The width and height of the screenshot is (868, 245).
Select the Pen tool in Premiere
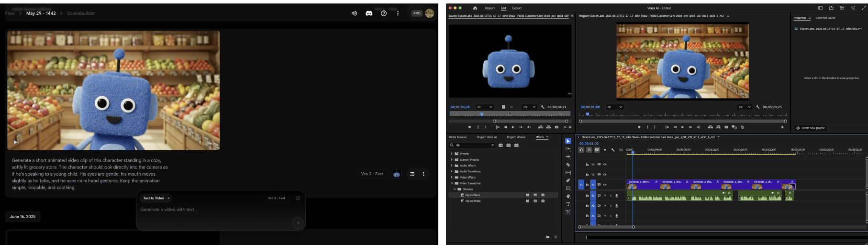click(568, 180)
